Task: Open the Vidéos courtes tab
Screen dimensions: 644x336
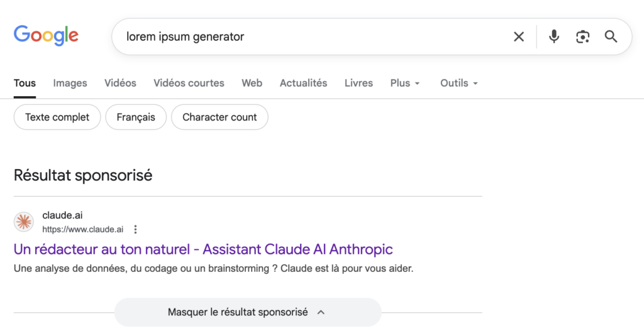Action: click(189, 84)
